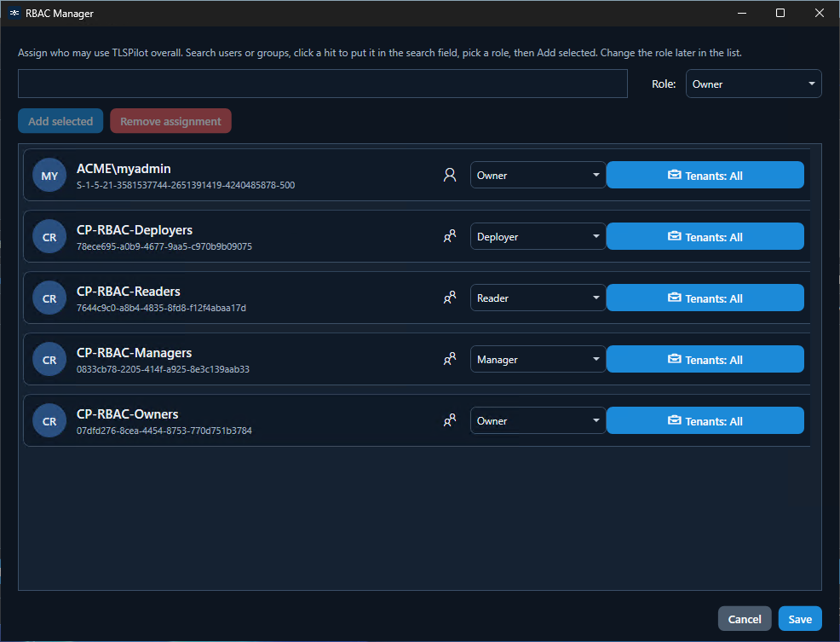Click the GUID 0833cb78-2205-414f-a925-8e3c139aab33
The width and height of the screenshot is (840, 642).
163,369
